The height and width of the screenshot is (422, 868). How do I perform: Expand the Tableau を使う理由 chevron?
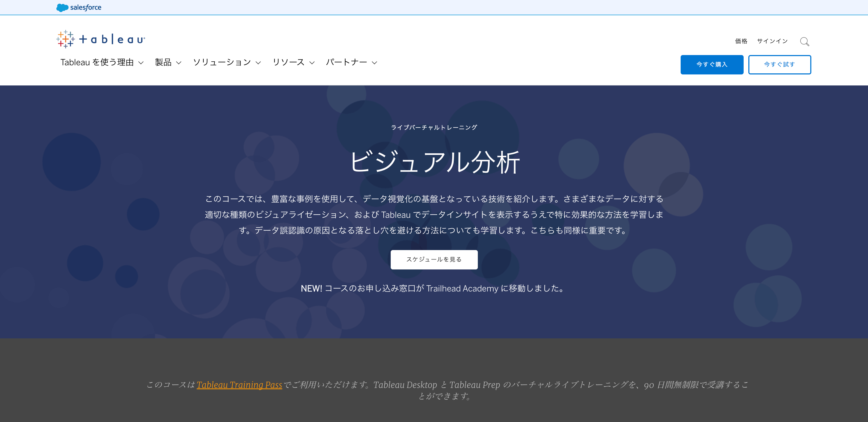tap(141, 63)
